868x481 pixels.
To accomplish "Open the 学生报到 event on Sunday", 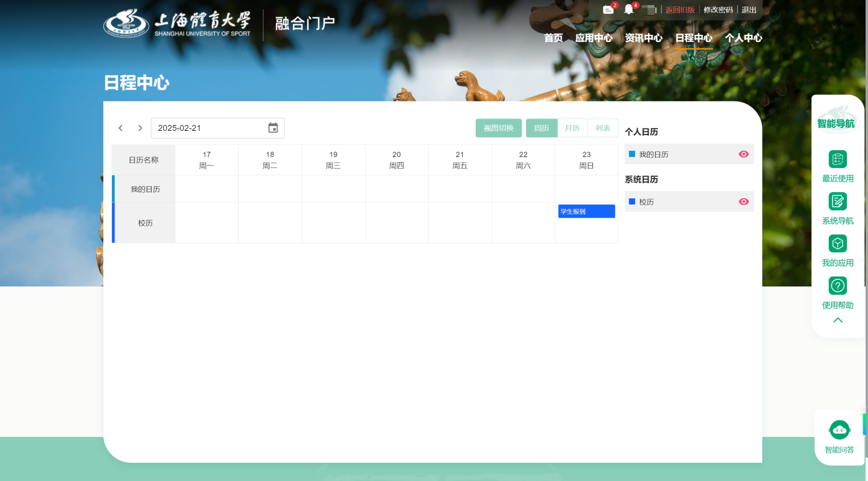I will tap(587, 211).
